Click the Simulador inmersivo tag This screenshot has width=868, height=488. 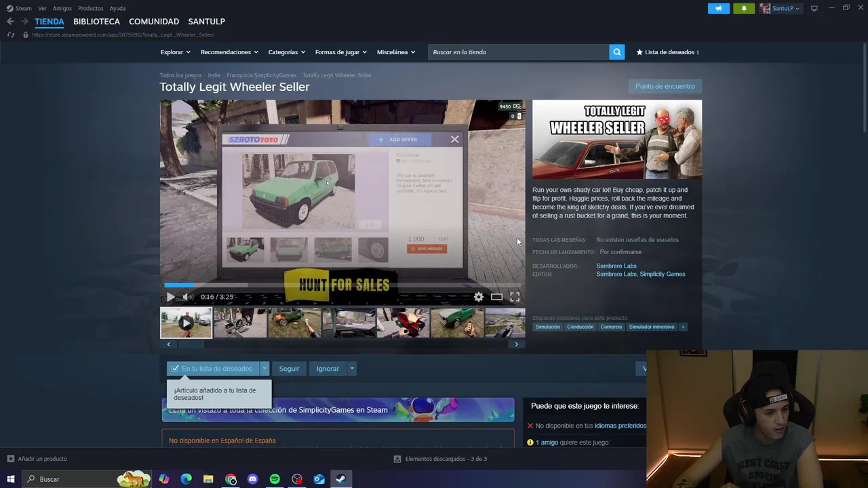tap(652, 327)
